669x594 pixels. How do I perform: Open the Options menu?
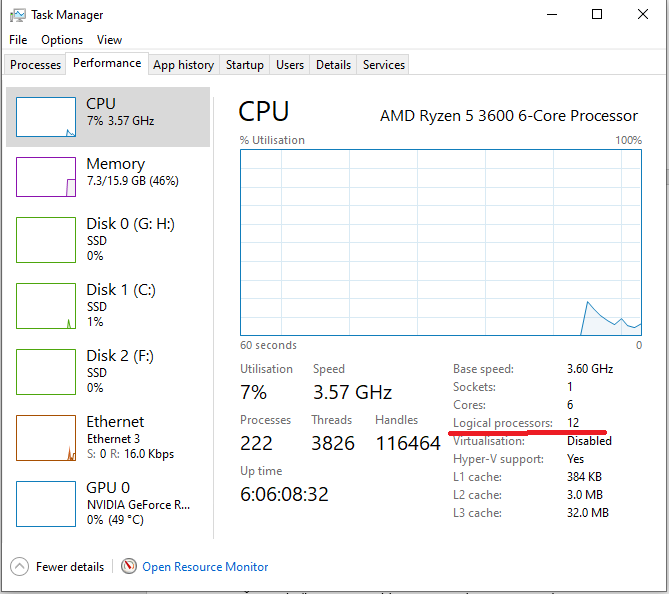(62, 40)
